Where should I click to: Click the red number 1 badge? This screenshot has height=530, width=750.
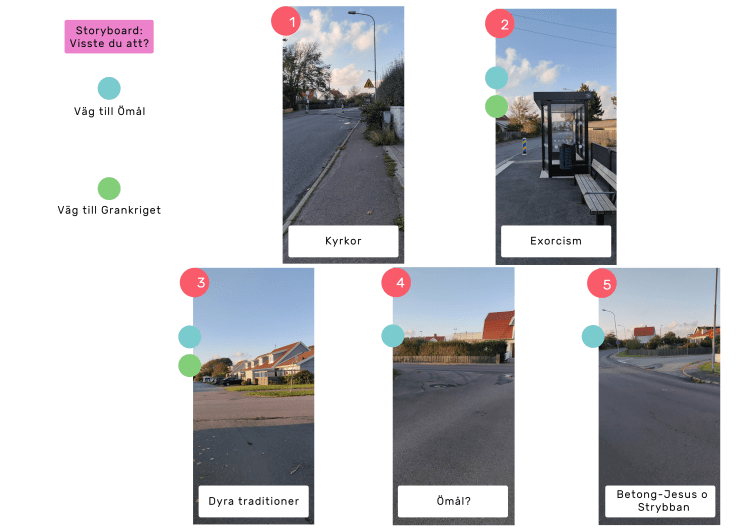coord(286,22)
